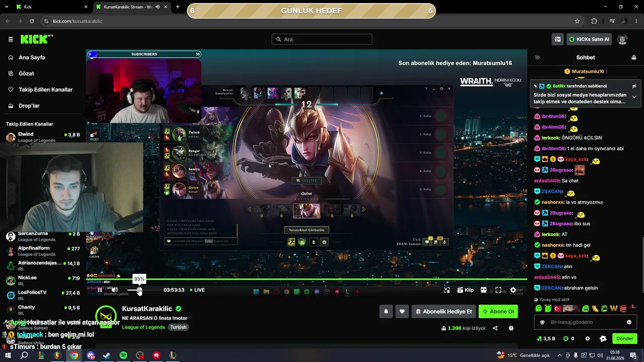The width and height of the screenshot is (644, 362).
Task: Click the address bar URL
Action: point(77,21)
